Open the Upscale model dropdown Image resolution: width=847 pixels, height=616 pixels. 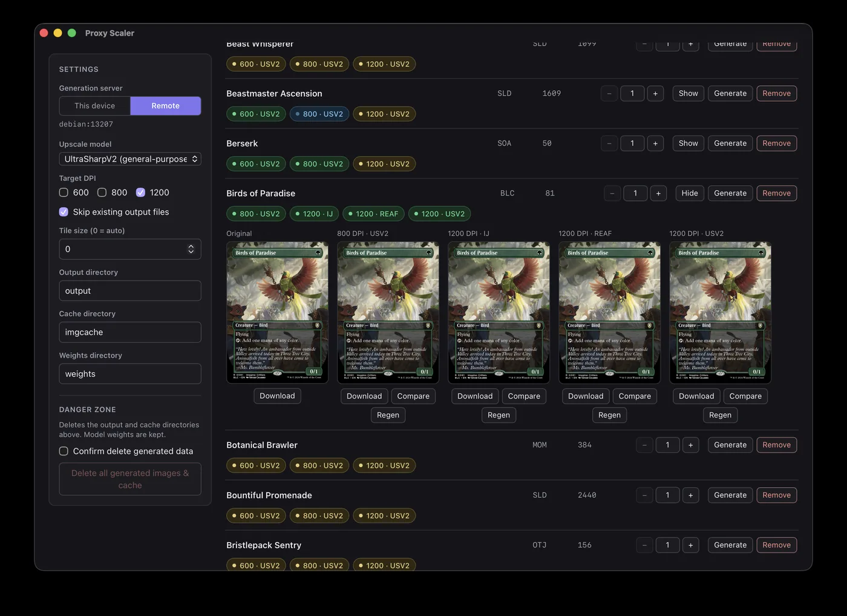130,159
